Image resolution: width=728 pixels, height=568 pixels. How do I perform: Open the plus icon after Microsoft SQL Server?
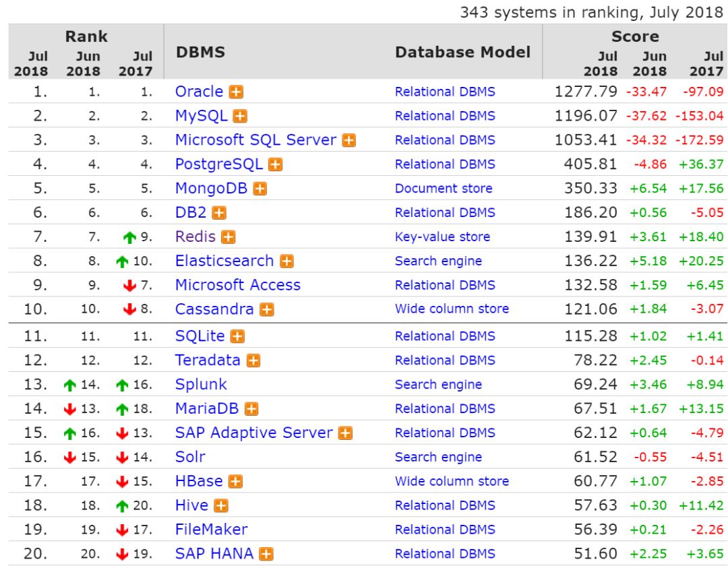click(x=349, y=140)
